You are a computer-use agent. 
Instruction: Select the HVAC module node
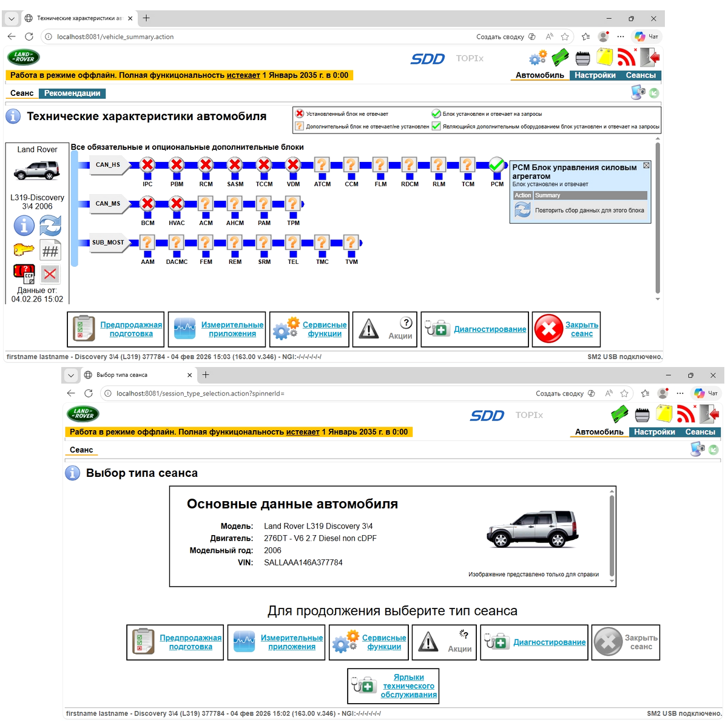coord(177,203)
